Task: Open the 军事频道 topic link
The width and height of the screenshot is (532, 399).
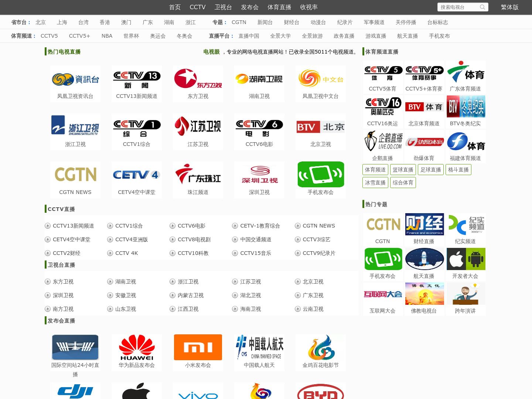Action: click(x=374, y=22)
